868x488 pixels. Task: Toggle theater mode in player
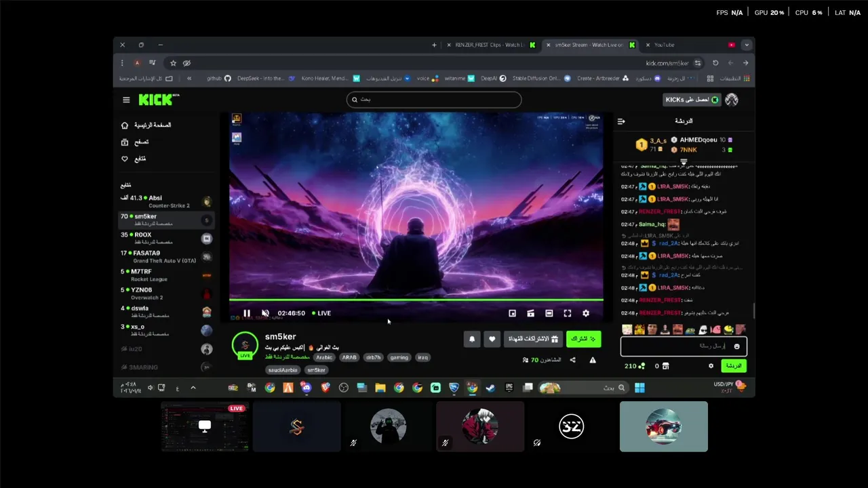(x=549, y=313)
